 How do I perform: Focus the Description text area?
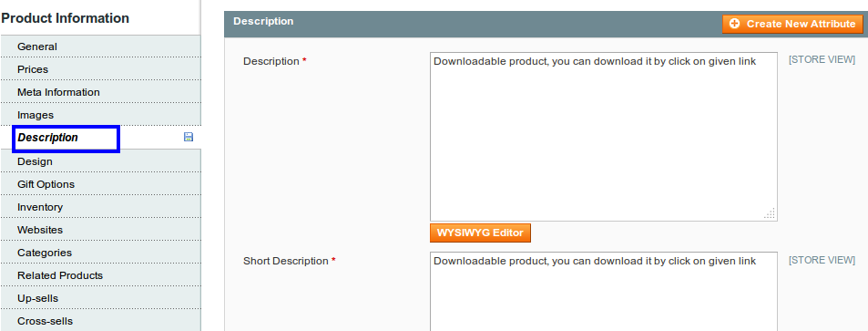603,137
